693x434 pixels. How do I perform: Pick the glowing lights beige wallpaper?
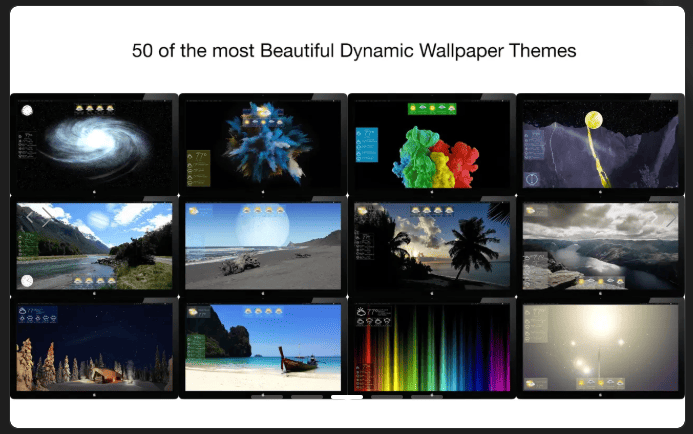tap(600, 348)
